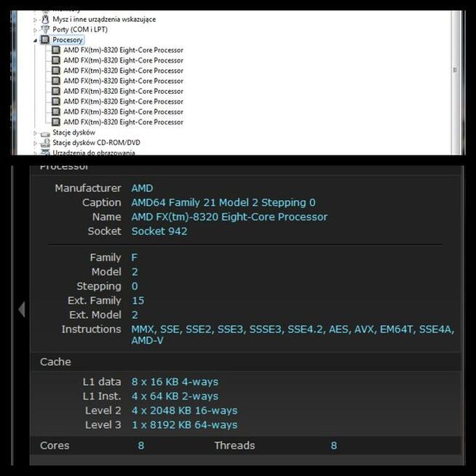
Task: Click the chip icon next to Procesory
Action: 45,40
